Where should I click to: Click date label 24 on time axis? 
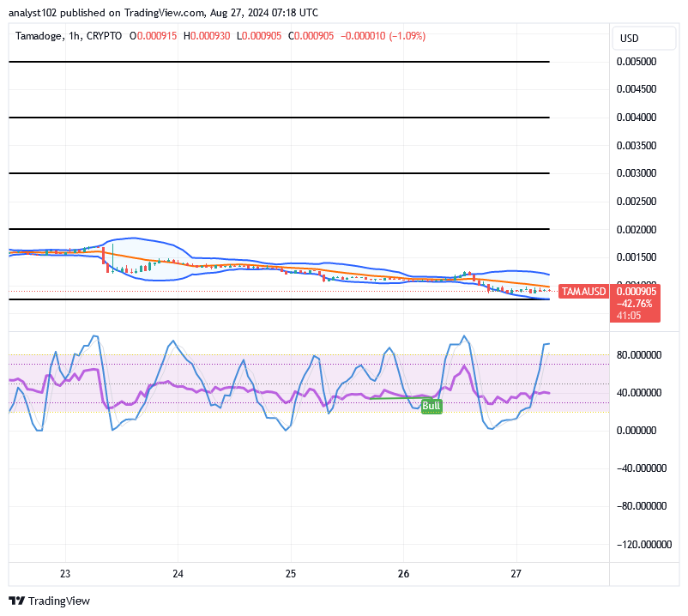coord(178,574)
